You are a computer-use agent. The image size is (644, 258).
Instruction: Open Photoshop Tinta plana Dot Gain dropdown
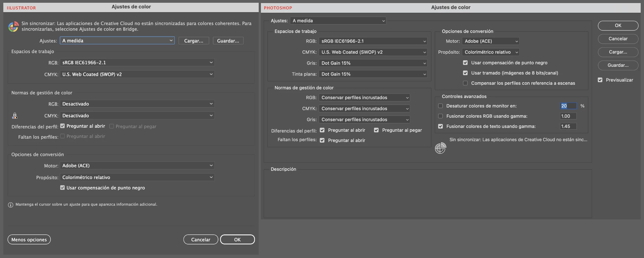[x=373, y=74]
